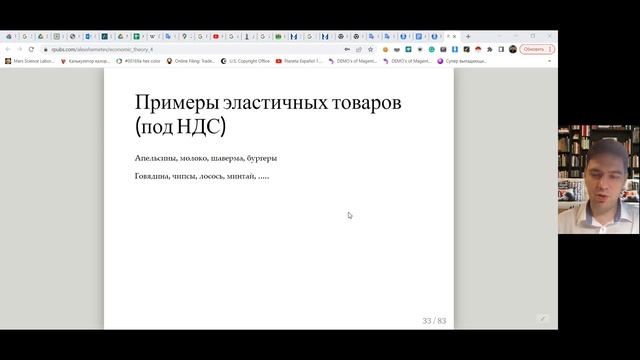Open the Planeta Español bookmark
The image size is (640, 360).
pyautogui.click(x=299, y=61)
